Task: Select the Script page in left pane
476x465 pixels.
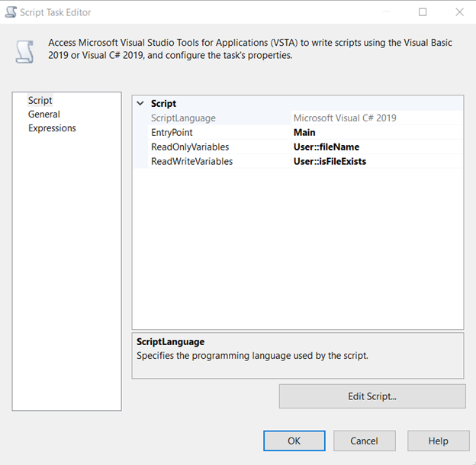Action: tap(40, 100)
